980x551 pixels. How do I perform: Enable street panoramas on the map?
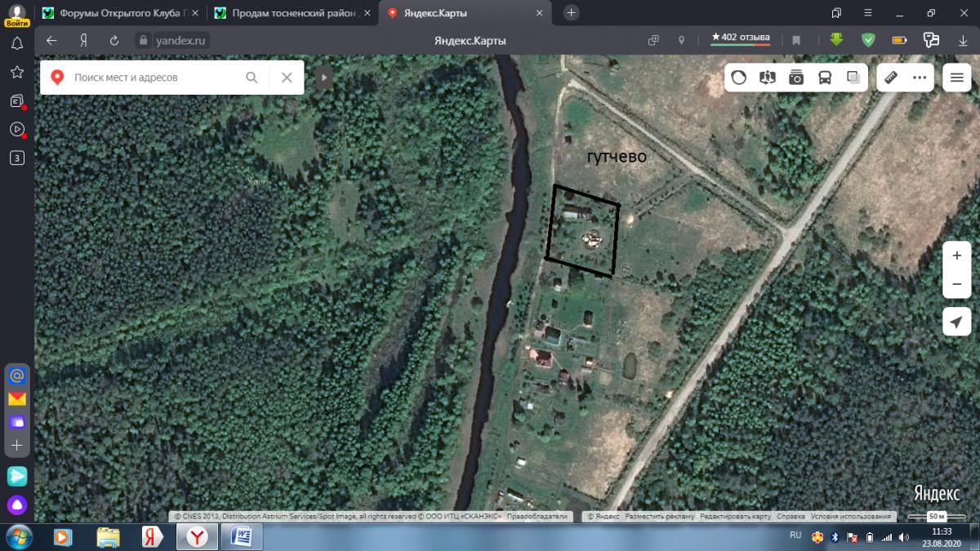pyautogui.click(x=767, y=78)
